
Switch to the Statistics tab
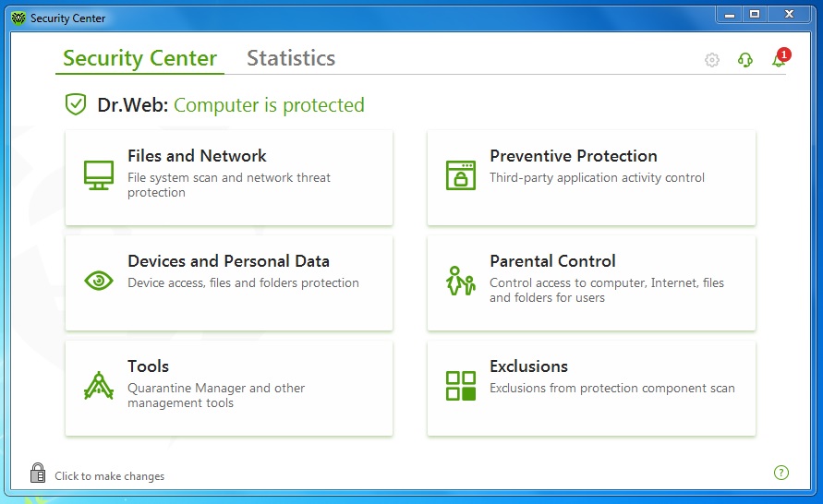point(291,57)
